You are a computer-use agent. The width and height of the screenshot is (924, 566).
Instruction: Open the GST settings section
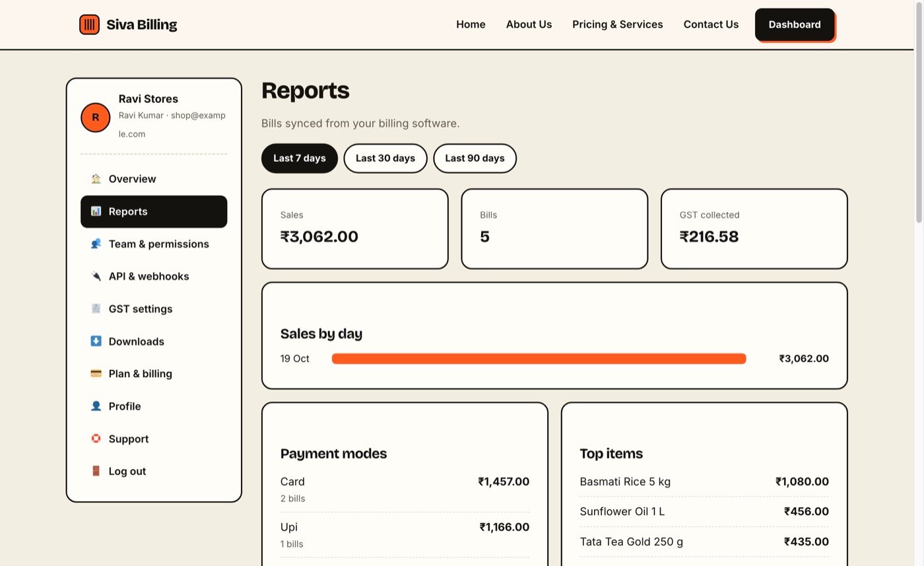(x=154, y=308)
